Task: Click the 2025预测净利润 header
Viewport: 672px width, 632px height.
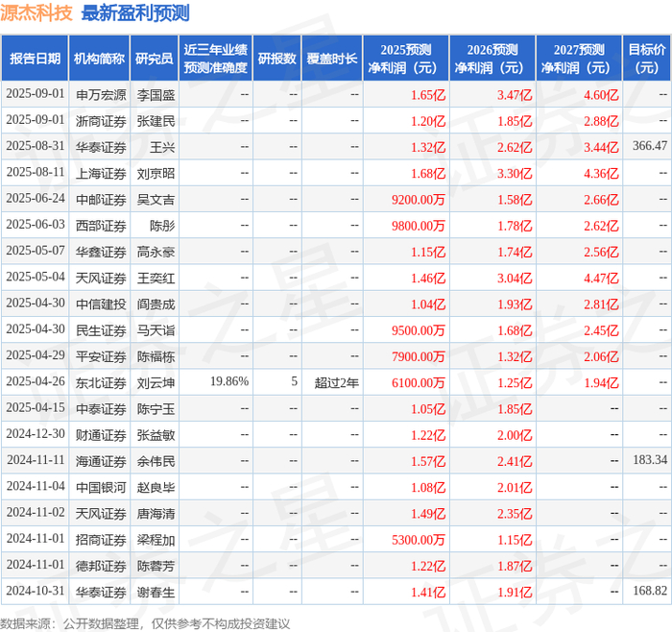Action: (x=406, y=59)
